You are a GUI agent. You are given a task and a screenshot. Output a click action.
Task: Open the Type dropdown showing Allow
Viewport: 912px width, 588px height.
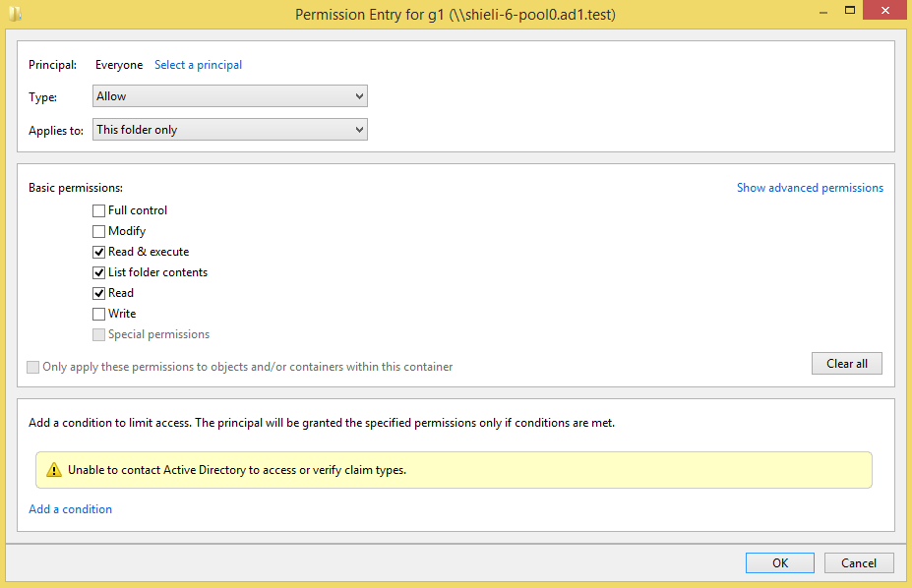[230, 96]
